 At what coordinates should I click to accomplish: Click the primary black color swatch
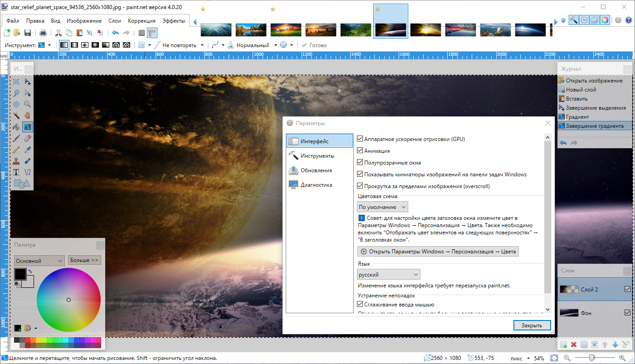pyautogui.click(x=20, y=274)
